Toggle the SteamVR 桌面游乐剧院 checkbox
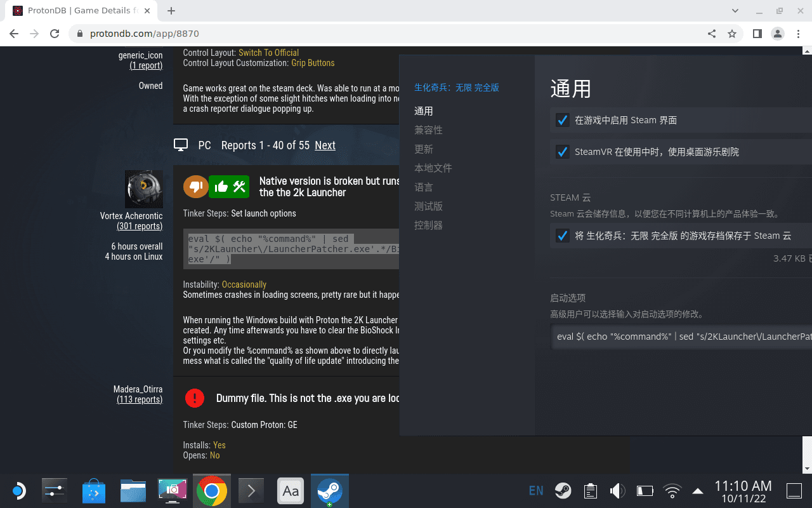Image resolution: width=812 pixels, height=508 pixels. click(x=562, y=152)
